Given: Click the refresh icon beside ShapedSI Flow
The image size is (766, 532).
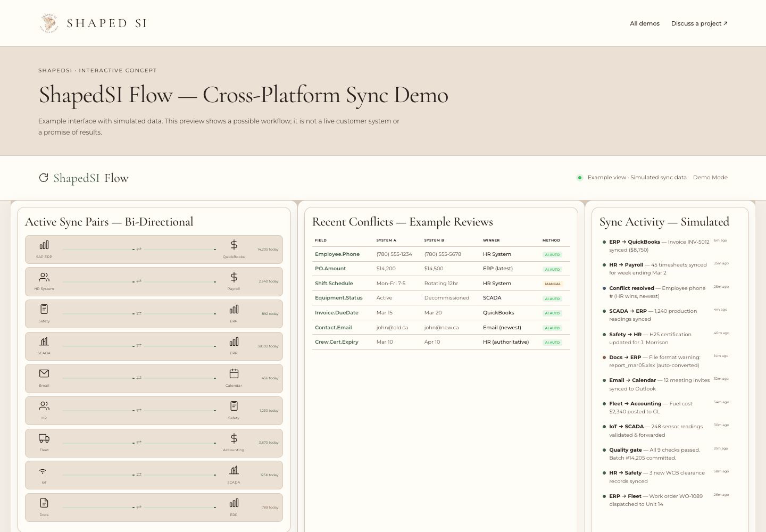Looking at the screenshot, I should coord(44,178).
